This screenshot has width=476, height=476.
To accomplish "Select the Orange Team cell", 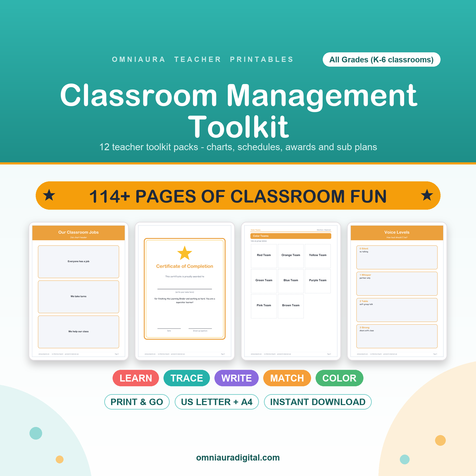I will (291, 256).
